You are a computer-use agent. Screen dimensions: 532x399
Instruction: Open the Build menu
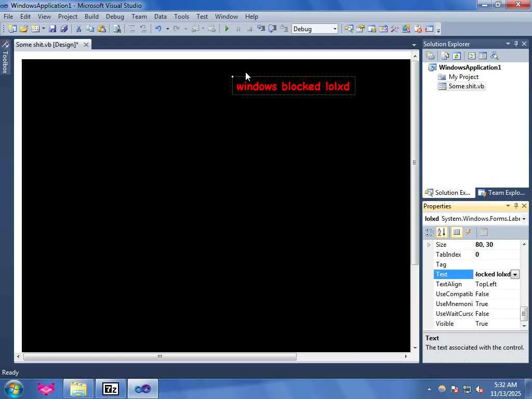[x=91, y=16]
